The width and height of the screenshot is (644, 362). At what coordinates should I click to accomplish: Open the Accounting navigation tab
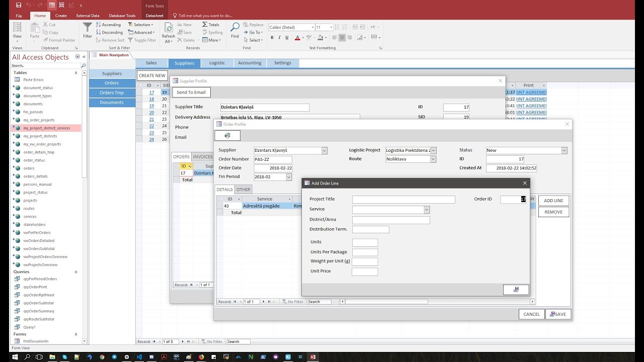click(x=250, y=63)
